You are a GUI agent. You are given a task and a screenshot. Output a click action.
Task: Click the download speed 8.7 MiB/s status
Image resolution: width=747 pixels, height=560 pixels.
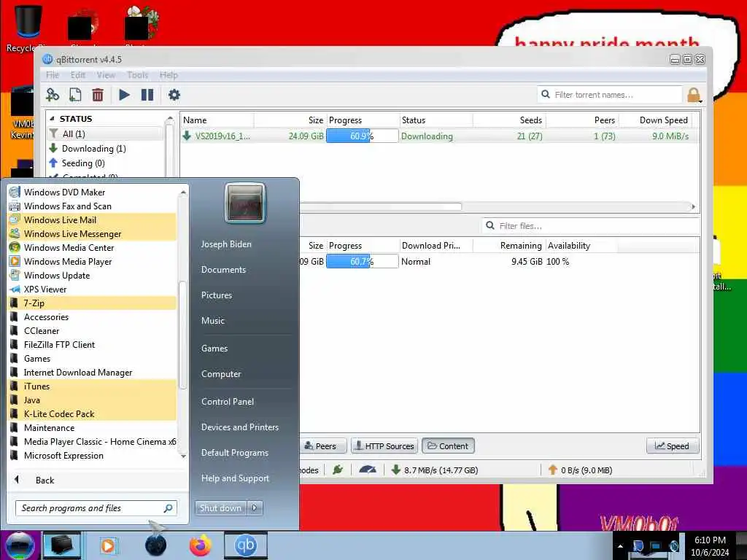[x=435, y=470]
